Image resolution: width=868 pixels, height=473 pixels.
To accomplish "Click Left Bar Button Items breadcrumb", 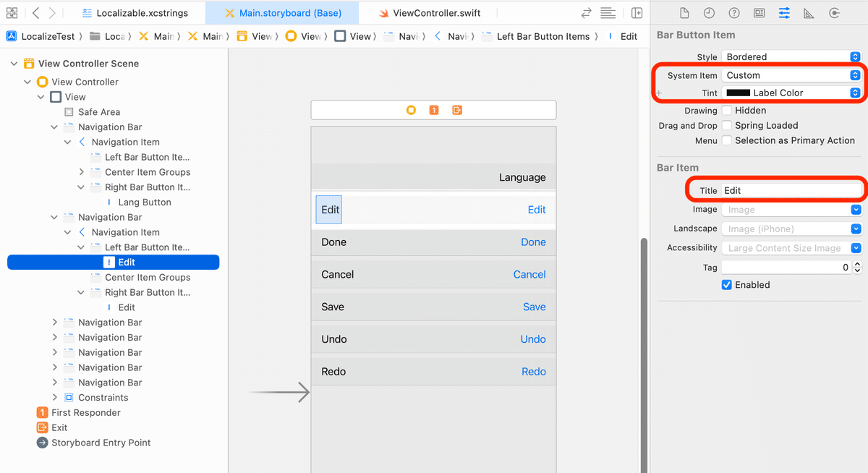I will [x=536, y=36].
